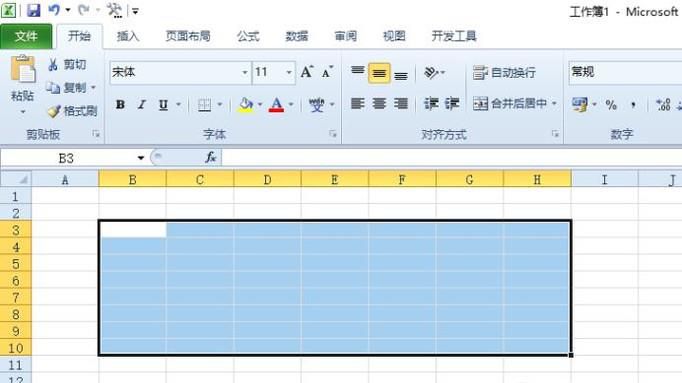The height and width of the screenshot is (383, 682).
Task: Open the font size 11 dropdown
Action: pyautogui.click(x=289, y=72)
